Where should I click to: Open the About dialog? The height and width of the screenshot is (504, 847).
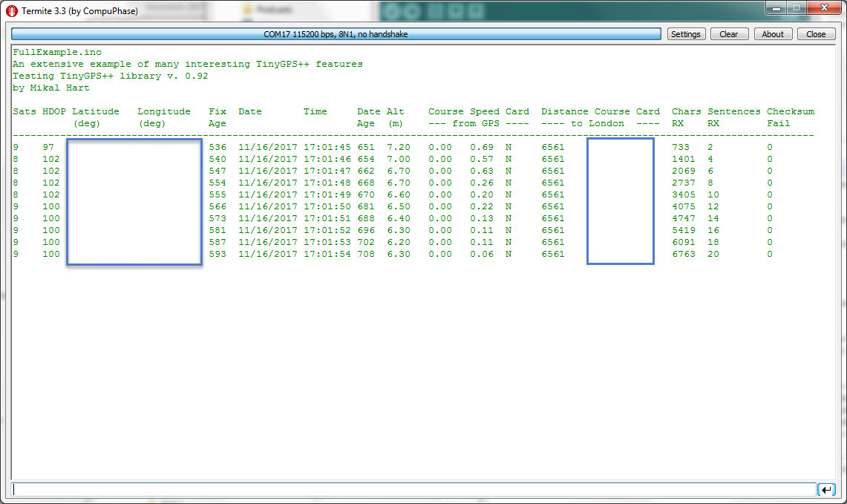[772, 33]
